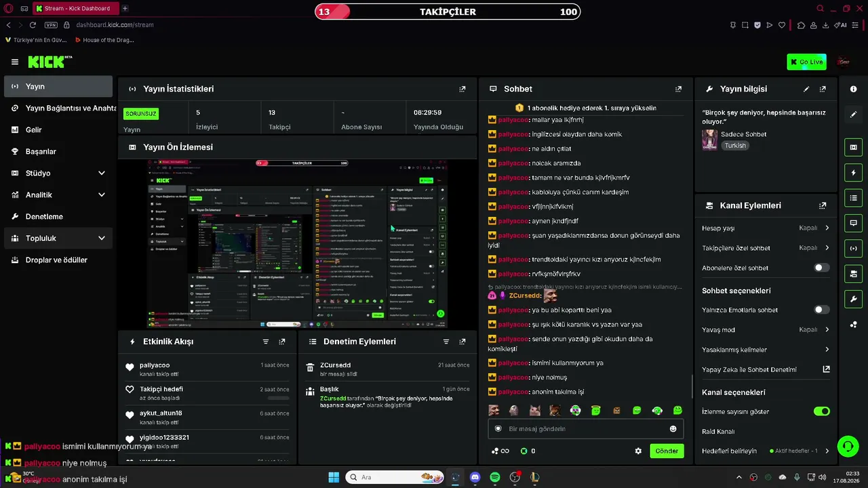Open Hedefleri belirleyin goals settings
Viewport: 868px width, 488px height.
766,451
